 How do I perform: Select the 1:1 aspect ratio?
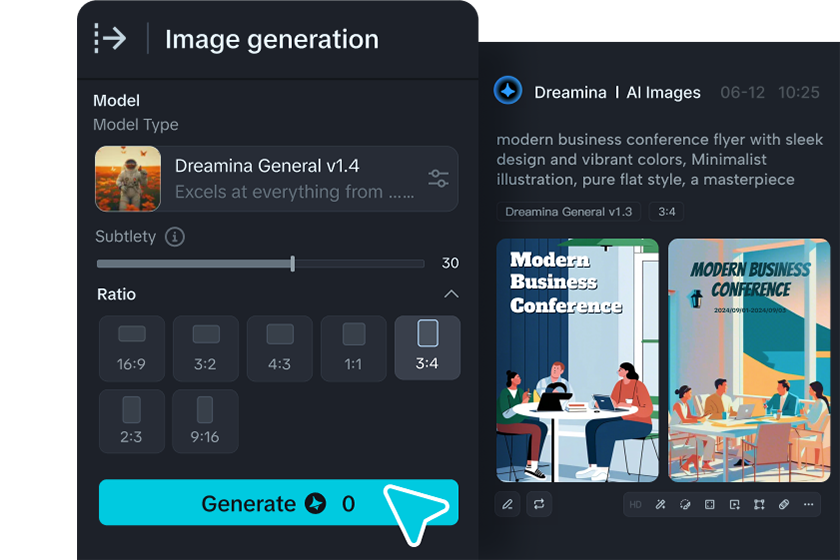pyautogui.click(x=354, y=348)
